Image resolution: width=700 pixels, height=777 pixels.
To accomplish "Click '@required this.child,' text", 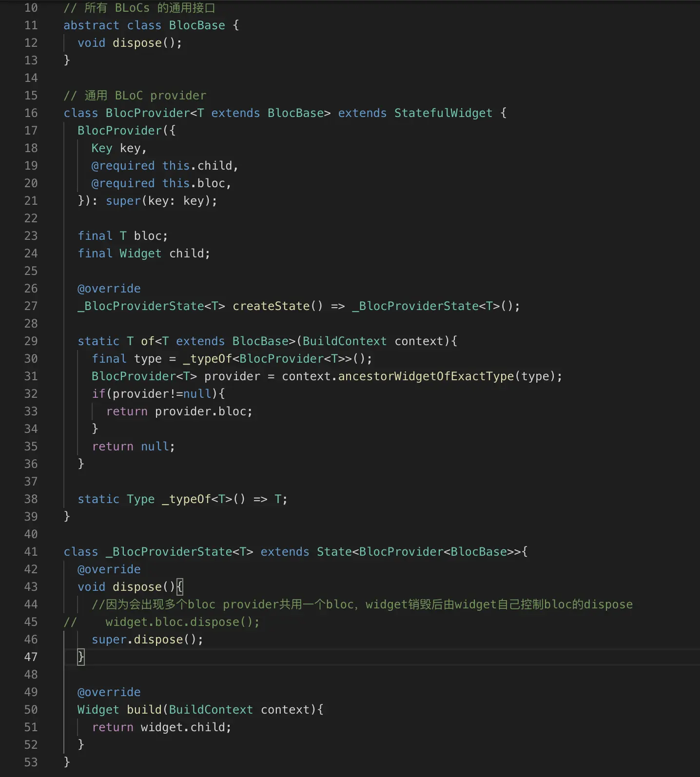I will [x=165, y=166].
